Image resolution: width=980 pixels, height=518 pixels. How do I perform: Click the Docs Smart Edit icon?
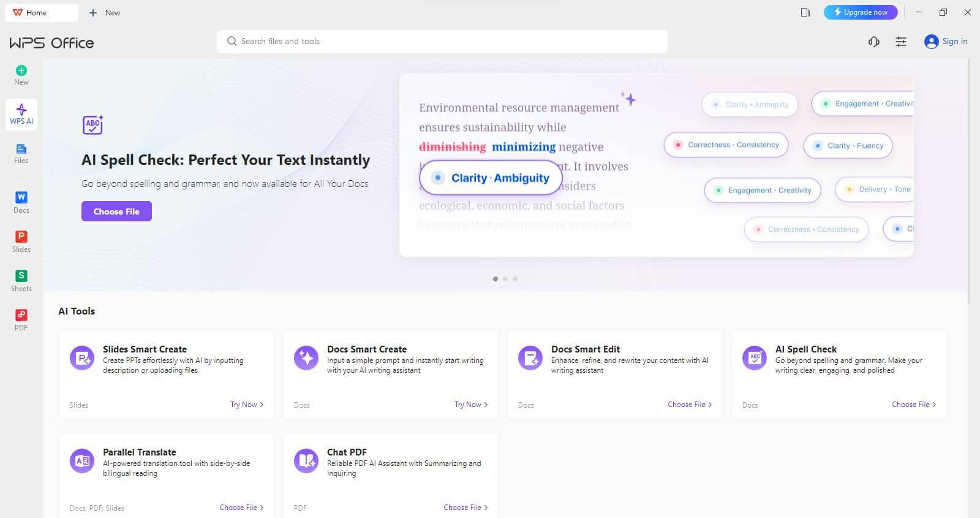tap(530, 357)
